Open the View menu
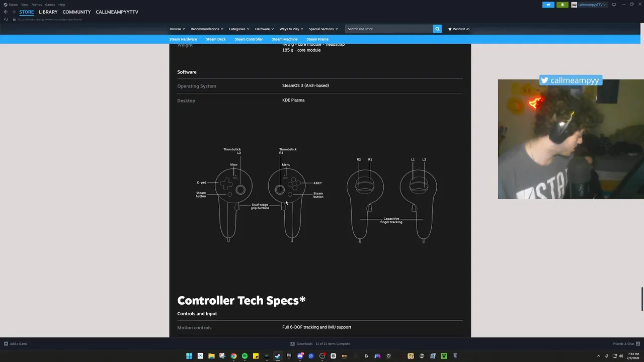The height and width of the screenshot is (362, 644). pyautogui.click(x=24, y=5)
